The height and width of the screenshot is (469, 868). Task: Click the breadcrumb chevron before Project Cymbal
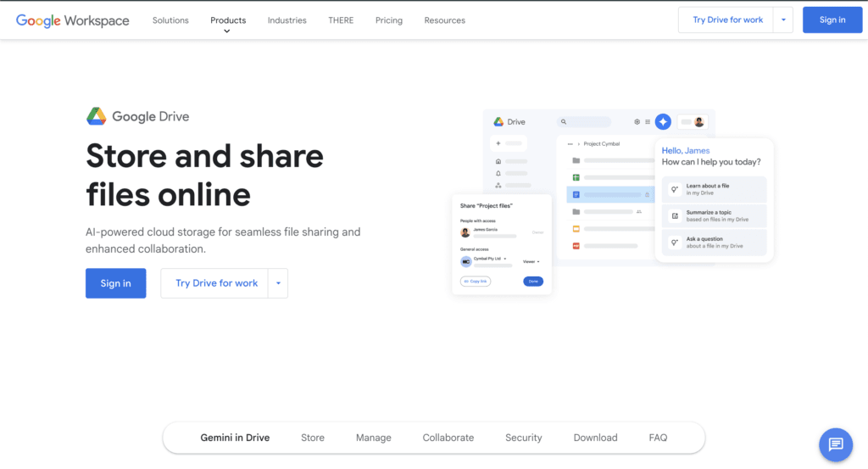tap(578, 144)
